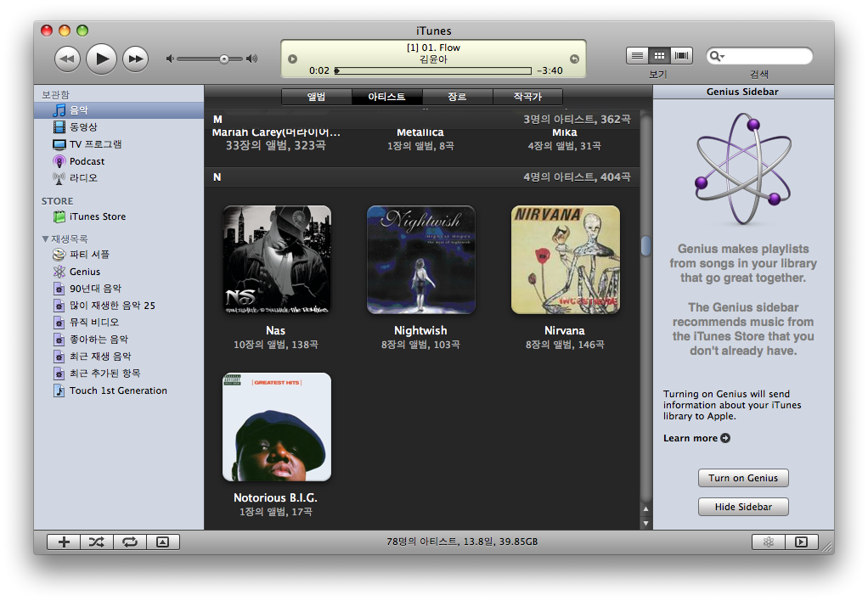The height and width of the screenshot is (601, 868).
Task: Switch to Cover Flow view
Action: [x=681, y=56]
